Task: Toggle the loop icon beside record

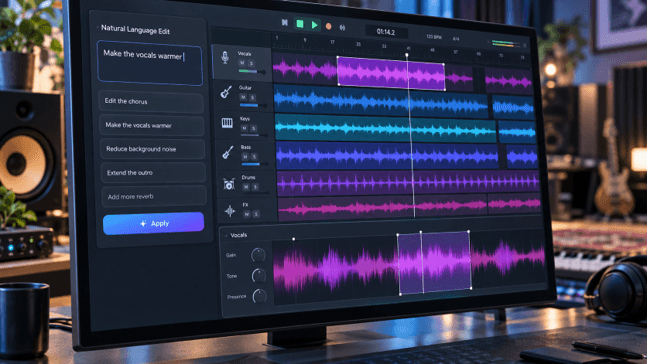Action: pos(342,28)
